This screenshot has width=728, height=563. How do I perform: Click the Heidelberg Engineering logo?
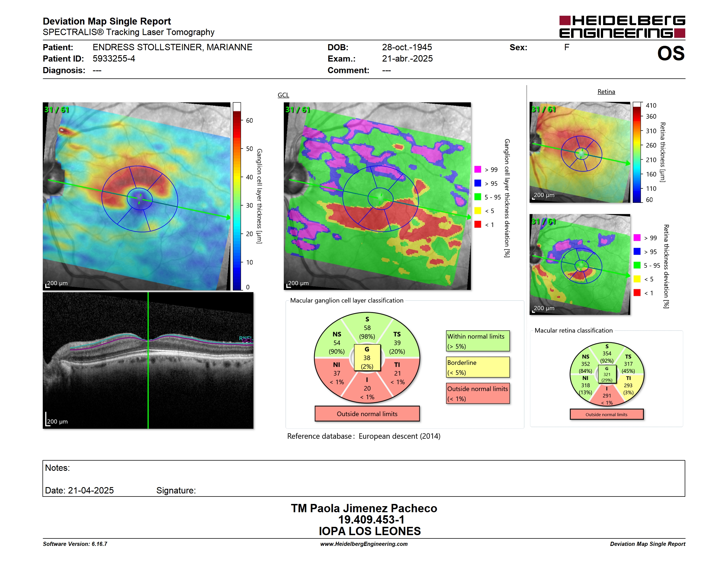(622, 27)
